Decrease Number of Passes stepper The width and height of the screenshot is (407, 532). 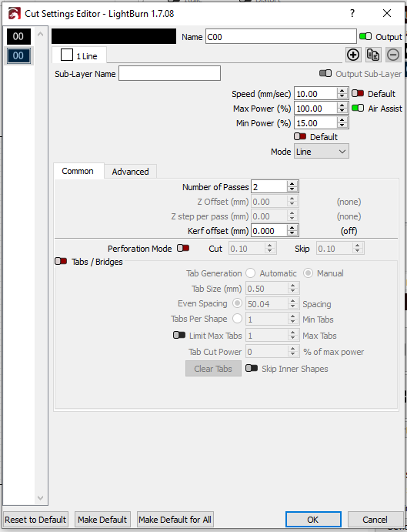[292, 189]
